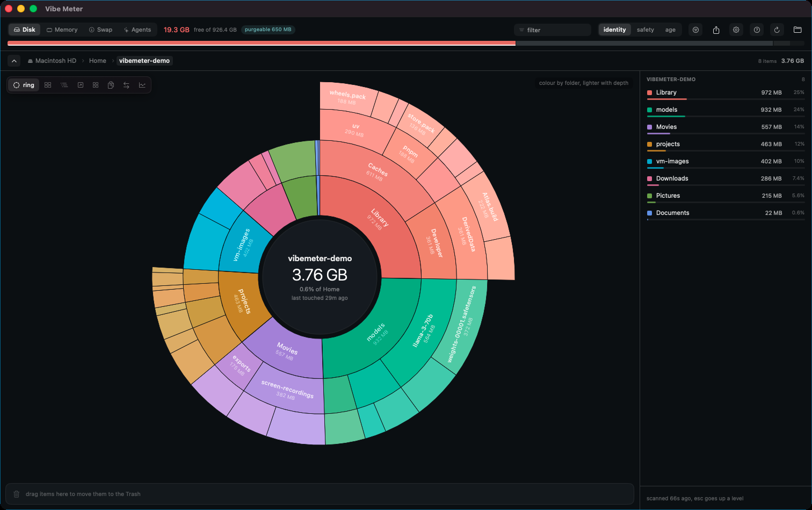Open settings via the gear icon
812x510 pixels.
(736, 30)
